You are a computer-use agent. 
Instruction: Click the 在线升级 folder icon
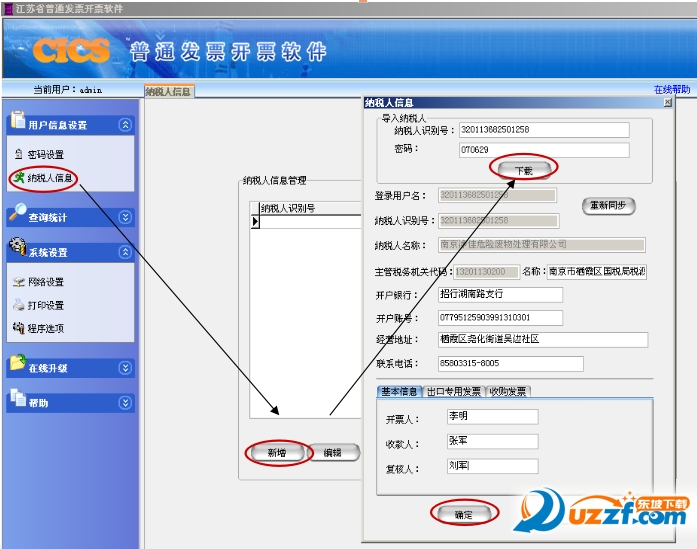tap(17, 362)
